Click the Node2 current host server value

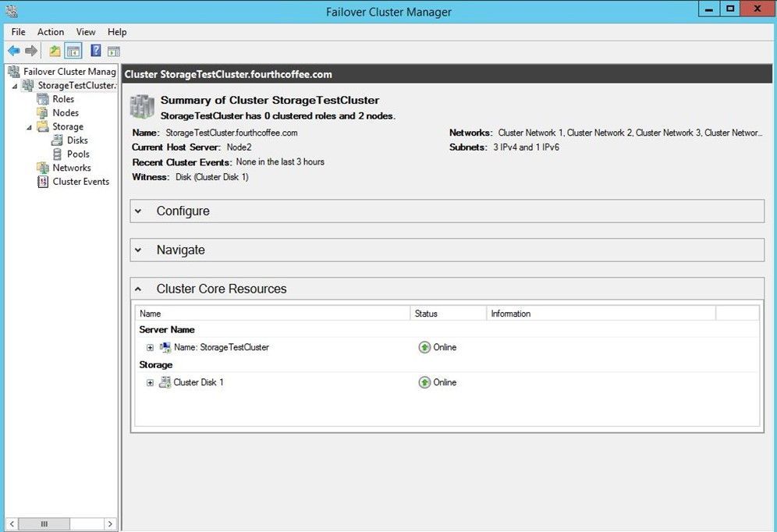pyautogui.click(x=239, y=147)
